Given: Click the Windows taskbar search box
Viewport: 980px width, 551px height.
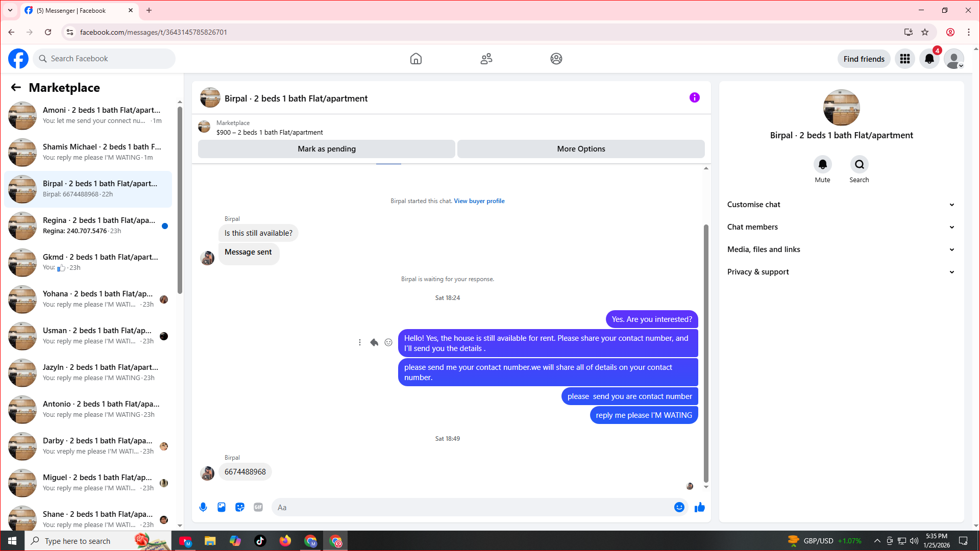Looking at the screenshot, I should coord(99,541).
